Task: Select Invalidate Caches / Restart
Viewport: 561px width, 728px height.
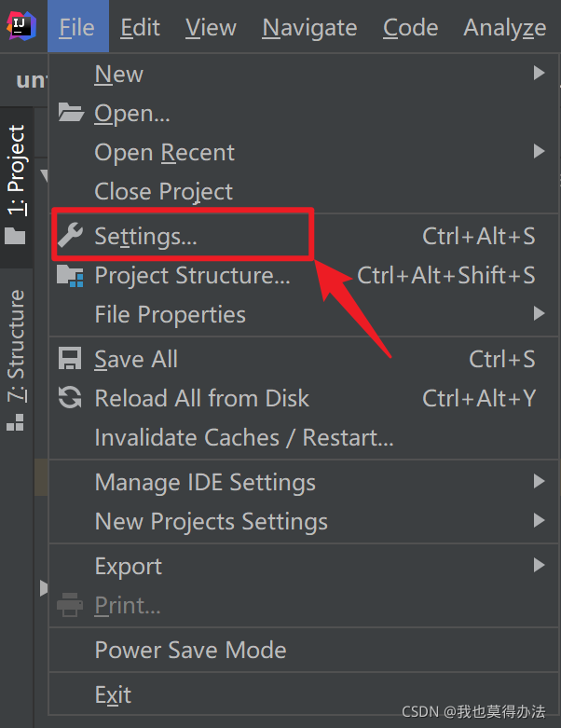Action: pos(244,437)
